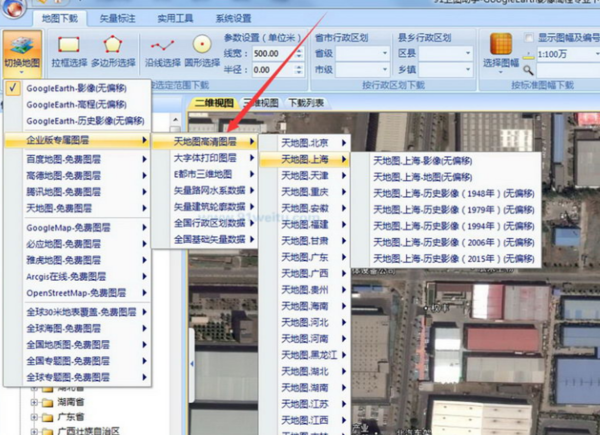Select 天地图.上海-地图(无偏移) layer
Screen dimensions: 600x435
point(446,177)
